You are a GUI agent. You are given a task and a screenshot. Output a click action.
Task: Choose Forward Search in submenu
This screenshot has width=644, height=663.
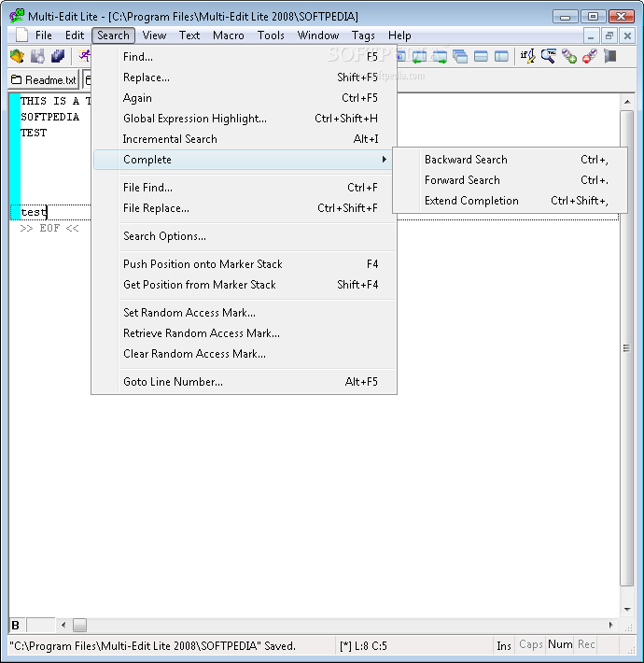coord(510,180)
